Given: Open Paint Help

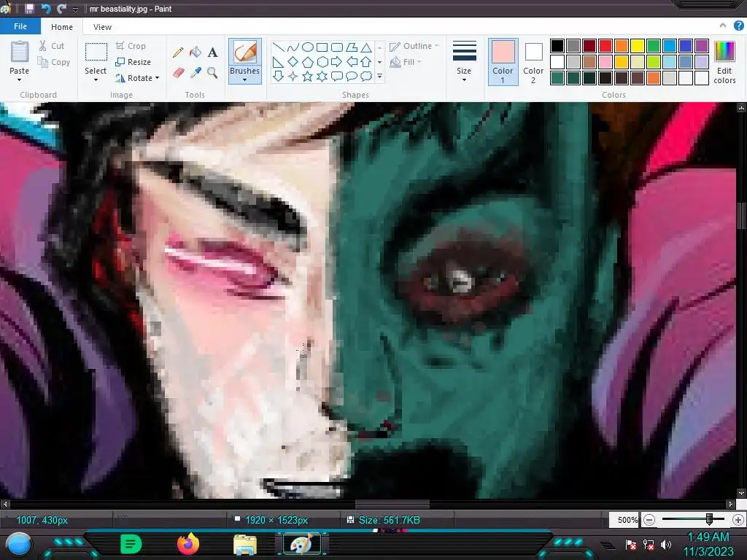Looking at the screenshot, I should [x=738, y=26].
